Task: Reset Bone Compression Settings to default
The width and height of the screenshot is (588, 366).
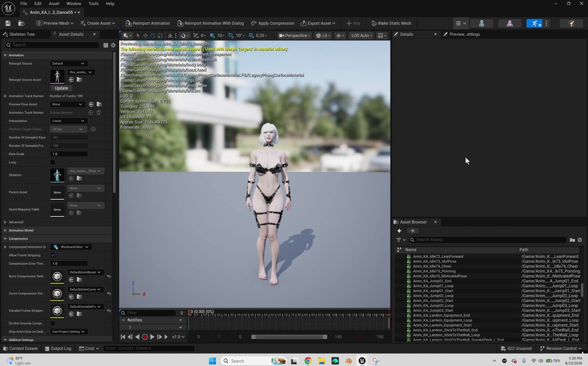Action: tap(109, 277)
